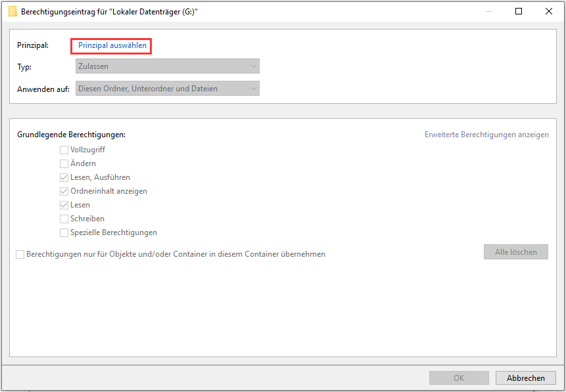This screenshot has height=392, width=566.
Task: Show 'Erweiterte Berechtigungen anzeigen'
Action: [486, 135]
